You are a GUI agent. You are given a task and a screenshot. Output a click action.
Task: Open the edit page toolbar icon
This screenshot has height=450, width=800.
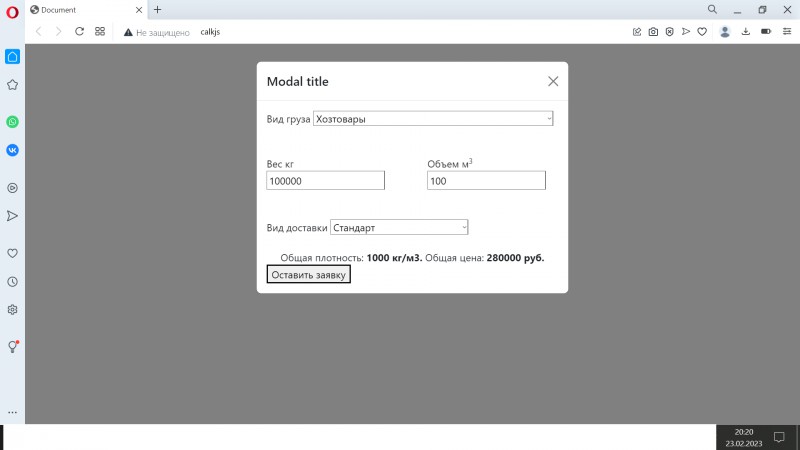coord(637,32)
